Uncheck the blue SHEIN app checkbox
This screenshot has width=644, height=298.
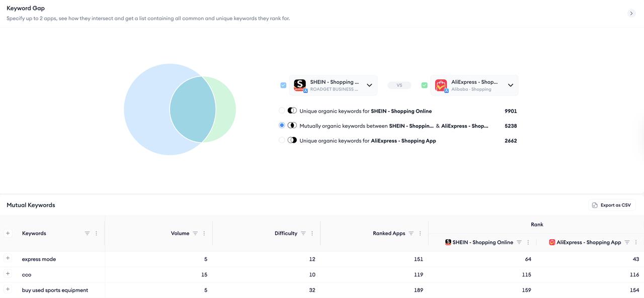tap(283, 85)
